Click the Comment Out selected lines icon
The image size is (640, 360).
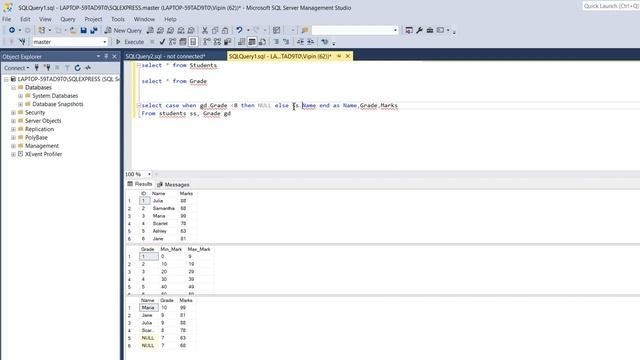coord(276,42)
